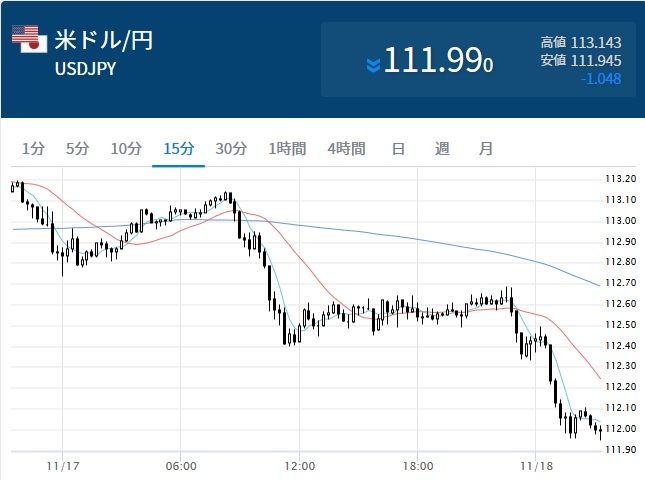
Task: Open the 4時間 chart tab
Action: pos(346,149)
